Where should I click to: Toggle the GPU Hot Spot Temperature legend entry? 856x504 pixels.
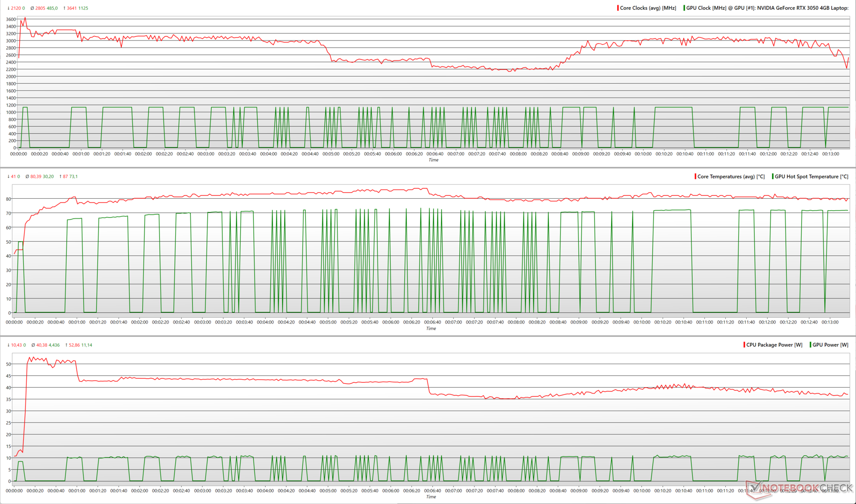click(811, 176)
